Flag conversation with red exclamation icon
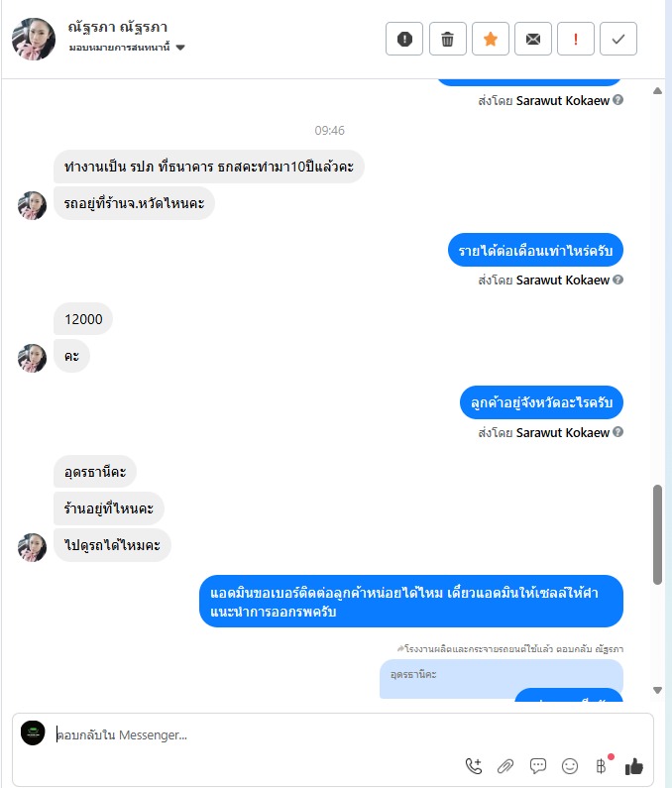672x788 pixels. click(576, 39)
